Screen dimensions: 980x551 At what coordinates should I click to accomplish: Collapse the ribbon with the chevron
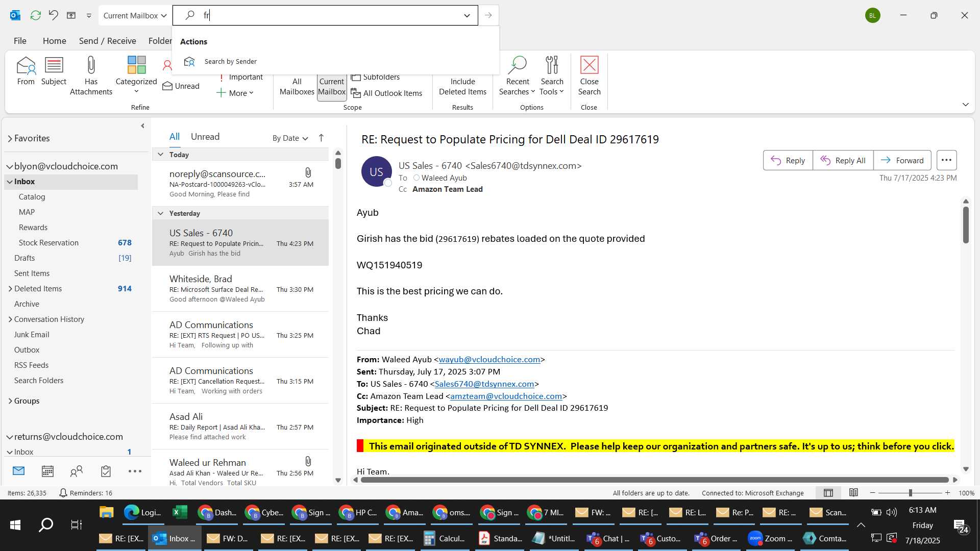(x=965, y=105)
